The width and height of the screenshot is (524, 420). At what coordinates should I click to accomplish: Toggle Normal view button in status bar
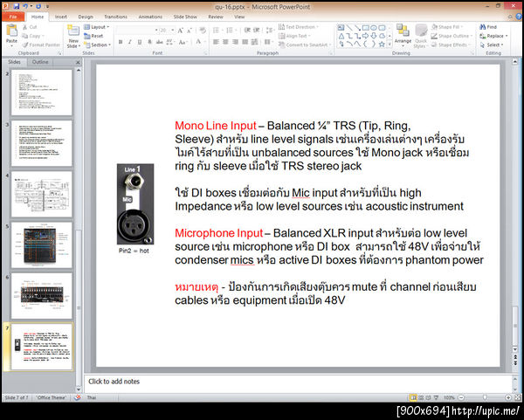pyautogui.click(x=413, y=397)
